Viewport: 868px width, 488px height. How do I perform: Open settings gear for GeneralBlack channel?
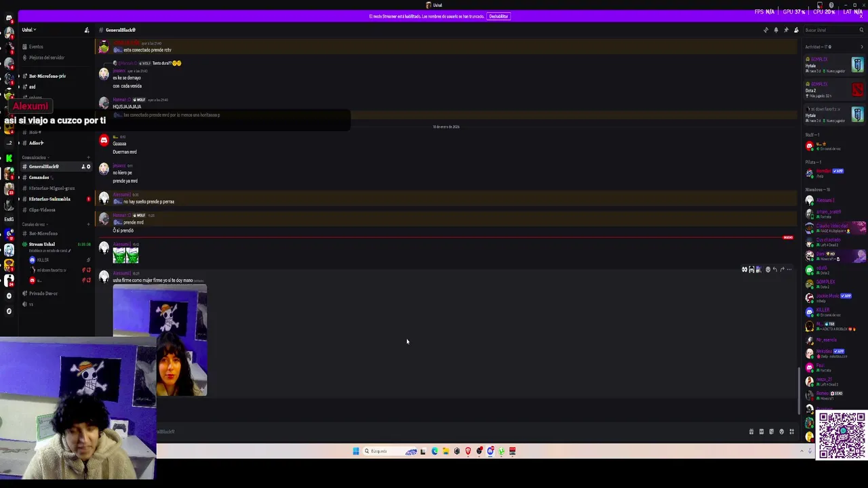coord(88,167)
